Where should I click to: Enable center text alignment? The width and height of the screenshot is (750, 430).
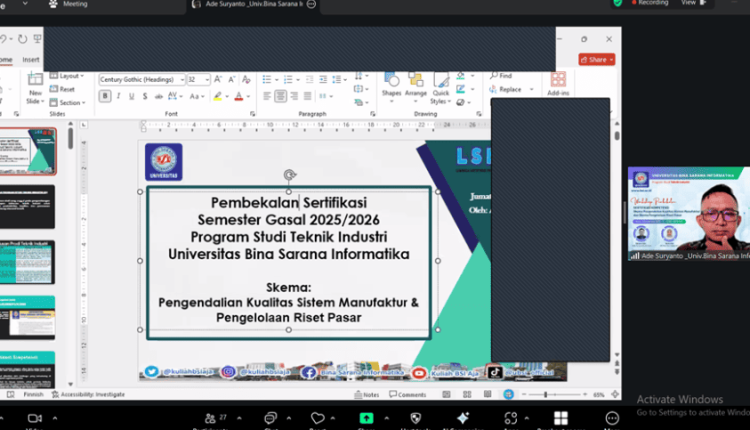(x=280, y=96)
